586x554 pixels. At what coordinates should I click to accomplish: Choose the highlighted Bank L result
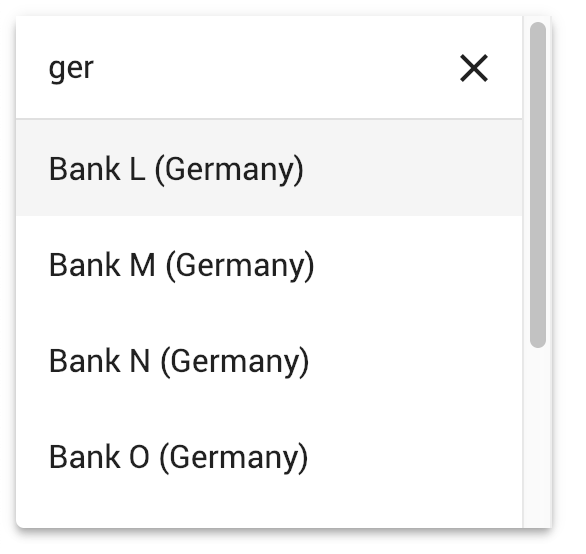tap(269, 168)
